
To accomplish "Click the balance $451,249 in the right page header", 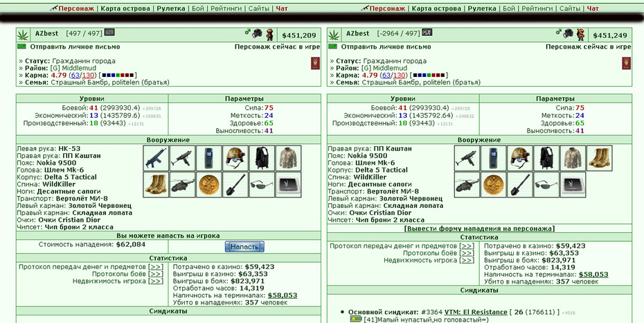I will click(x=610, y=36).
